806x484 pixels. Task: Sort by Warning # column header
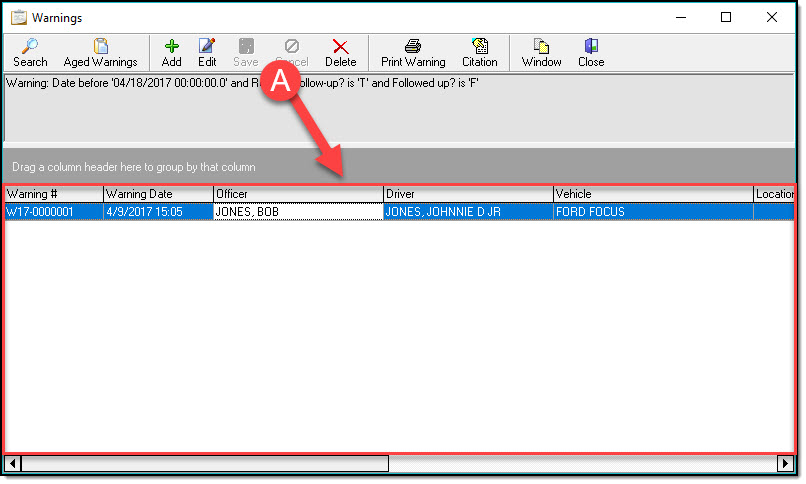coord(53,194)
